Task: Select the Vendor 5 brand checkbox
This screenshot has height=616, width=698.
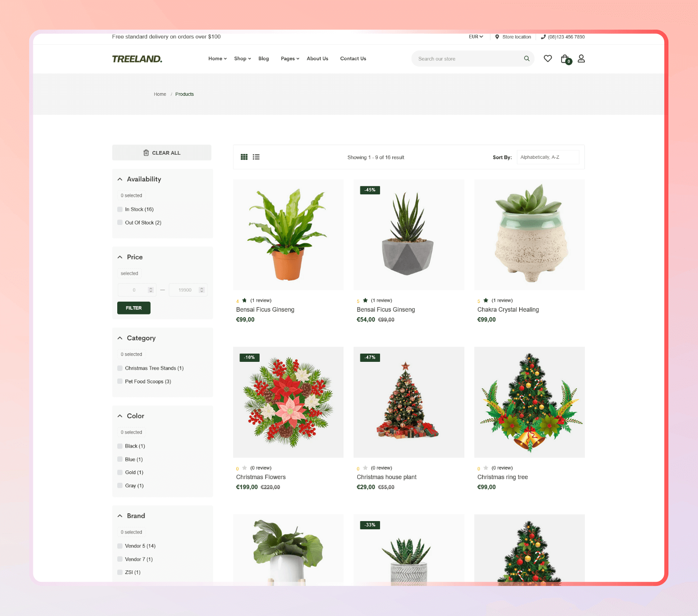Action: 120,546
